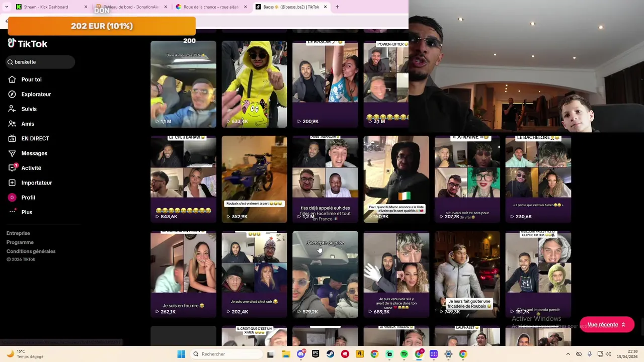Open the Maroc Côte d'Ivoire video 150,9K

396,179
